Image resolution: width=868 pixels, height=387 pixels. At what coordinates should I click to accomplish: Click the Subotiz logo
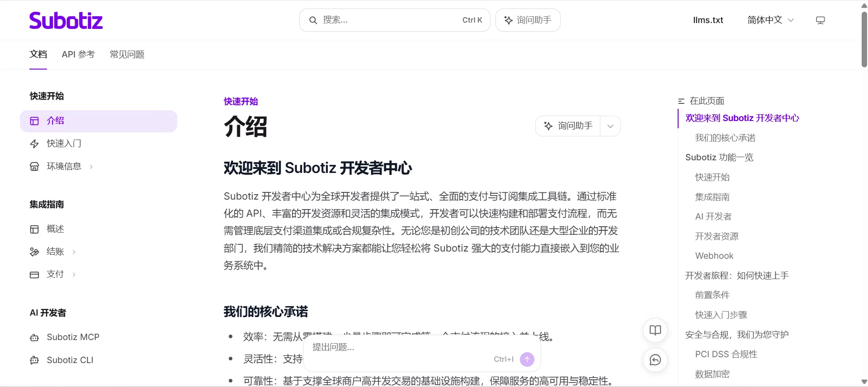(x=66, y=20)
